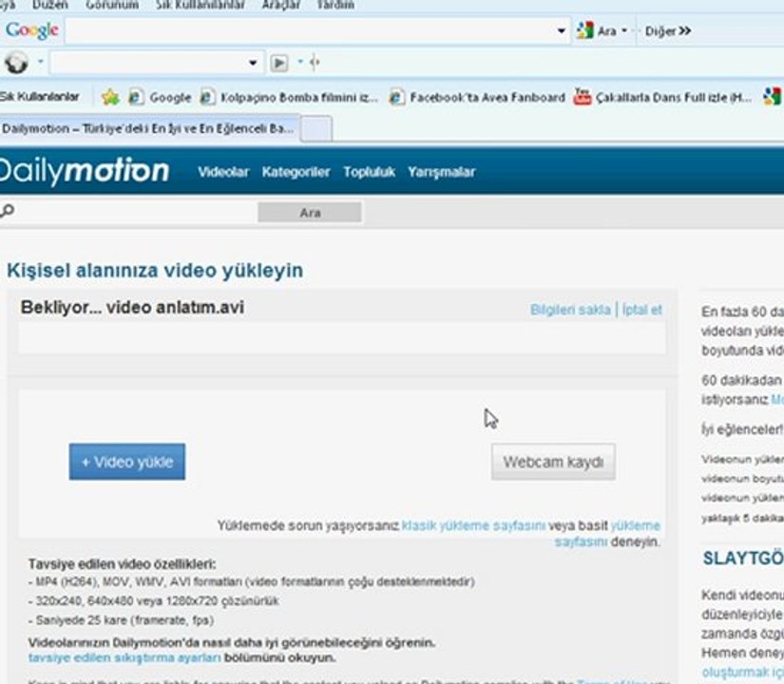Open the Araçlar menu
This screenshot has width=784, height=684.
point(281,5)
